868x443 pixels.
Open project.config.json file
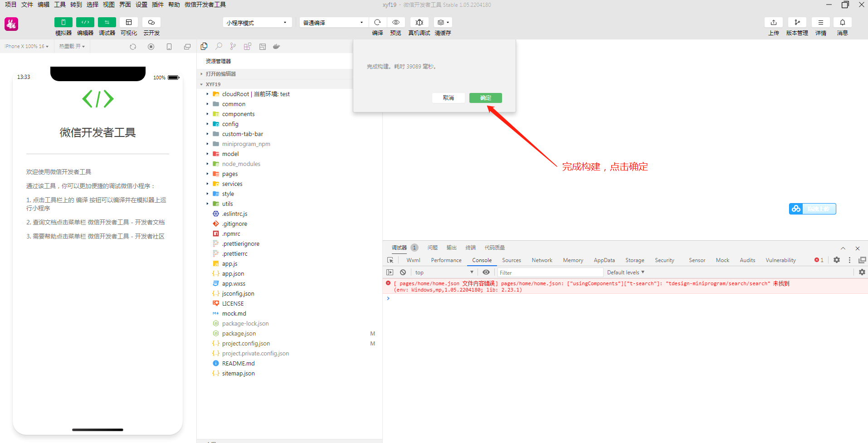(x=246, y=344)
